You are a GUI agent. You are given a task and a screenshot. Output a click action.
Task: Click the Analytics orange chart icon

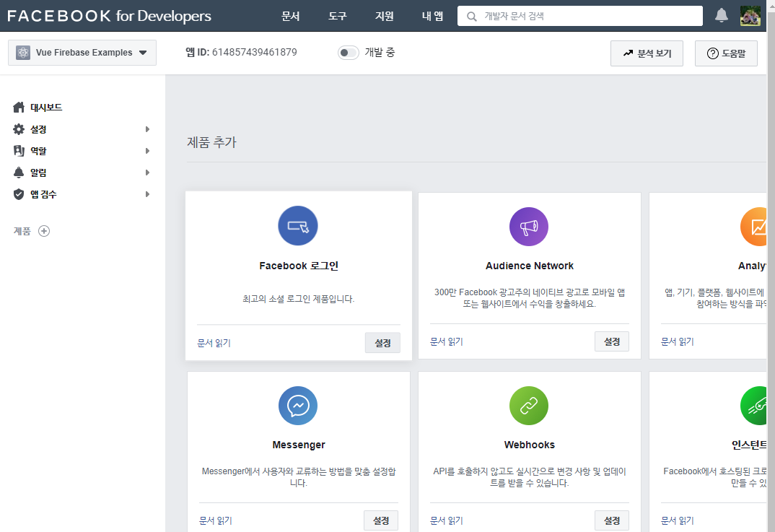tap(754, 227)
